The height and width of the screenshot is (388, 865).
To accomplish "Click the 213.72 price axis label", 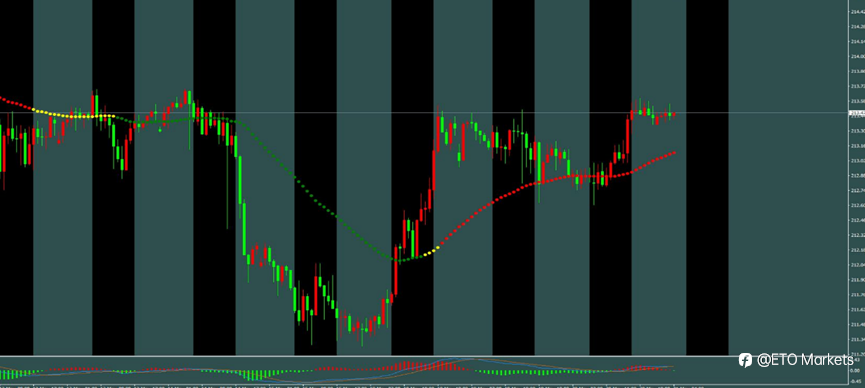I will pos(857,86).
